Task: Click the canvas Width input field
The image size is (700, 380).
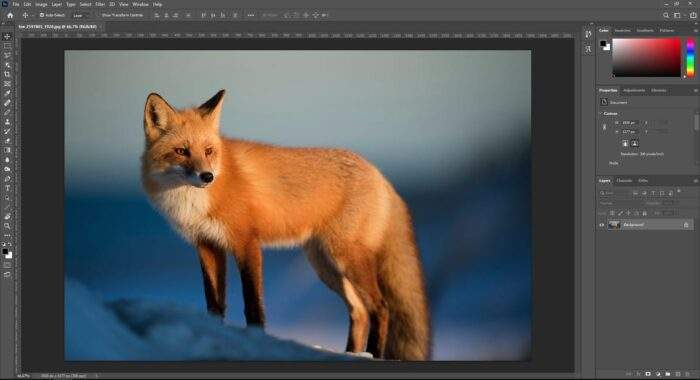Action: 630,122
